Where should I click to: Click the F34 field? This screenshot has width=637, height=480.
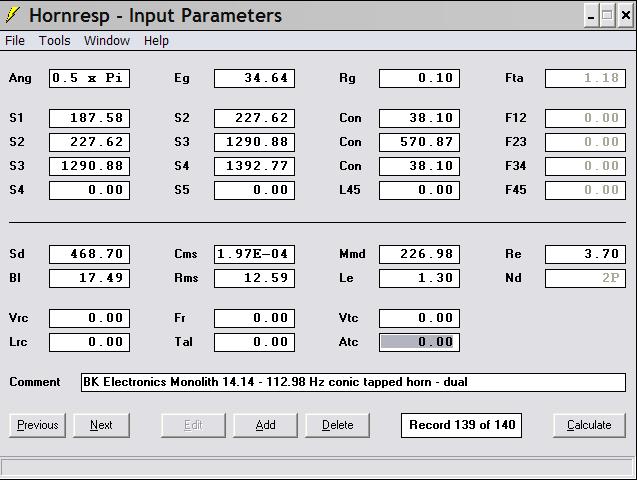pyautogui.click(x=585, y=166)
